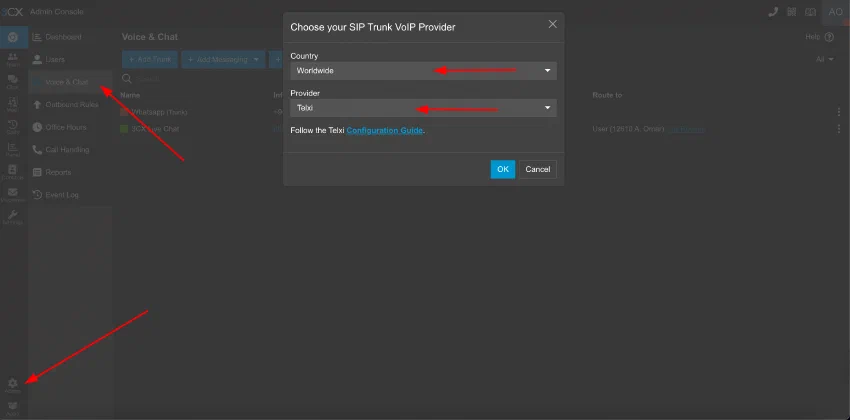Click the link next to User (12610 A. Omar)
Viewport: 850px width, 420px height.
point(686,129)
